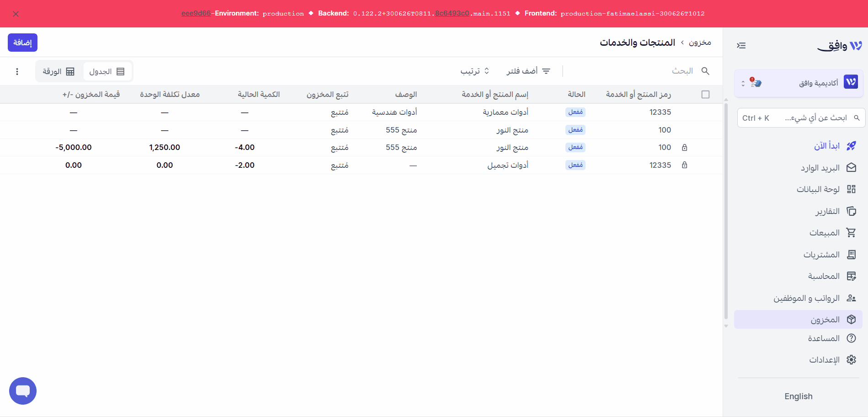Click the magnifier icon beside البحث
Viewport: 868px width, 417px height.
(705, 71)
